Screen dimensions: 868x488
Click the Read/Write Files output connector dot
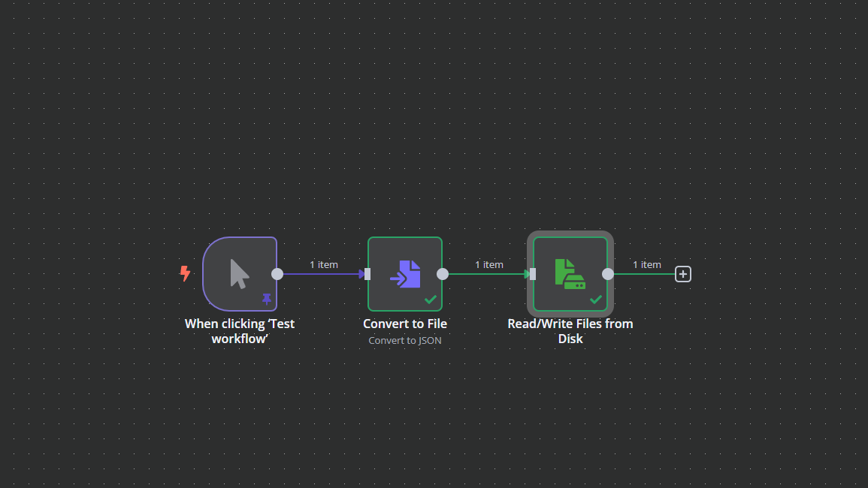[608, 274]
